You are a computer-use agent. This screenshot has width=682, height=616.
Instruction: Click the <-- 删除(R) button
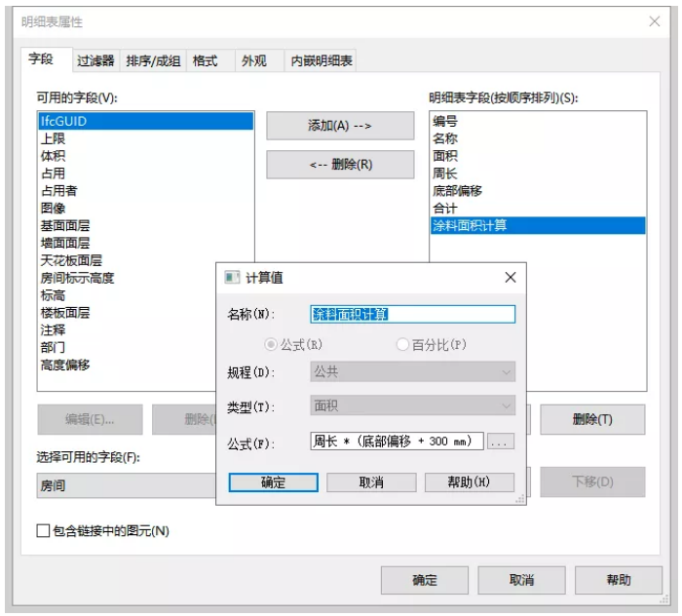click(x=340, y=165)
